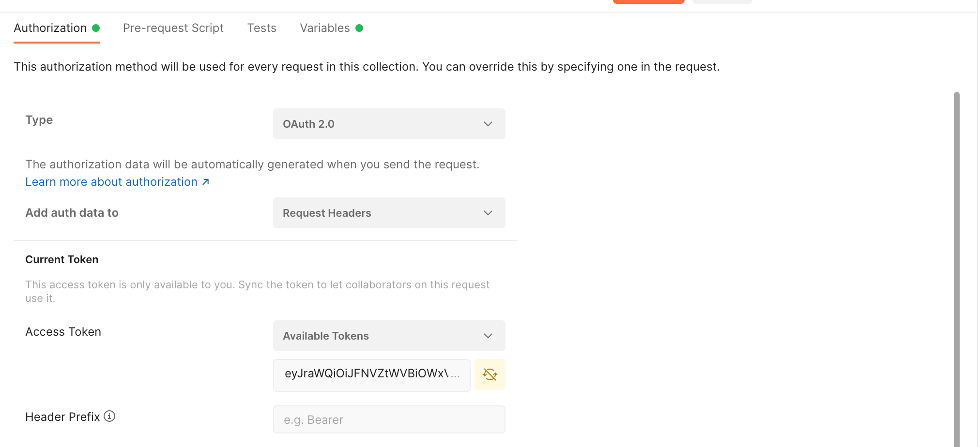Image resolution: width=980 pixels, height=447 pixels.
Task: Open the Available Tokens dropdown
Action: pos(389,336)
